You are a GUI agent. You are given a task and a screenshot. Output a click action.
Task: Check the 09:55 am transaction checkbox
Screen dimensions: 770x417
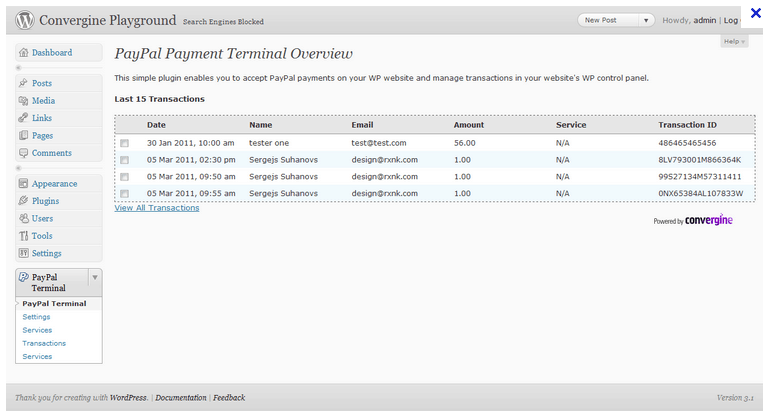point(124,194)
